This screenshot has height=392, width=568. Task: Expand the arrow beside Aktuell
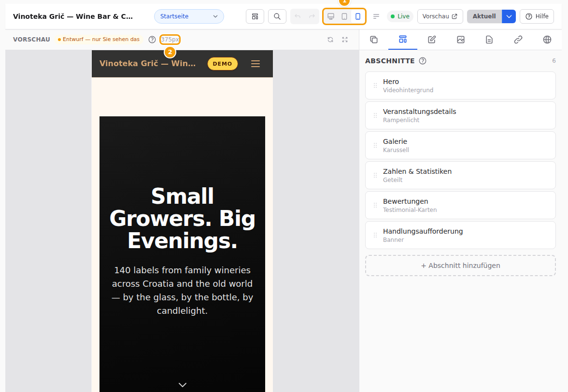click(x=509, y=16)
